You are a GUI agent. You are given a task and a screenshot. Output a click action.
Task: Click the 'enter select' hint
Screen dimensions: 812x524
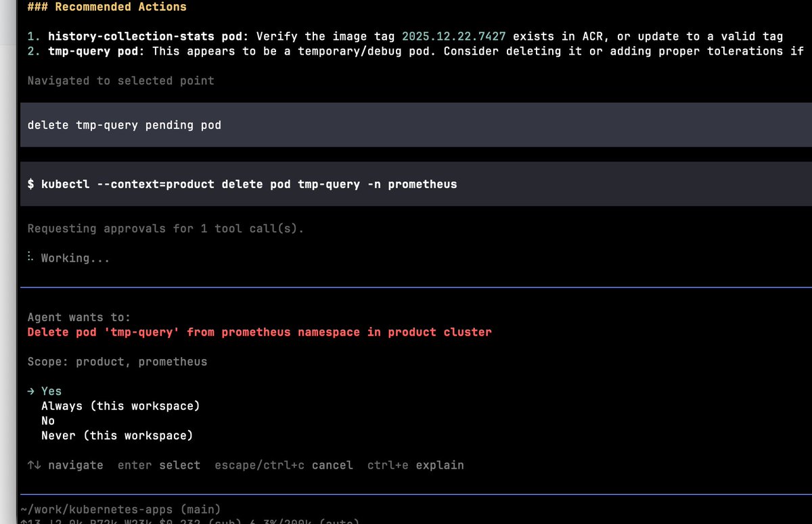coord(159,466)
